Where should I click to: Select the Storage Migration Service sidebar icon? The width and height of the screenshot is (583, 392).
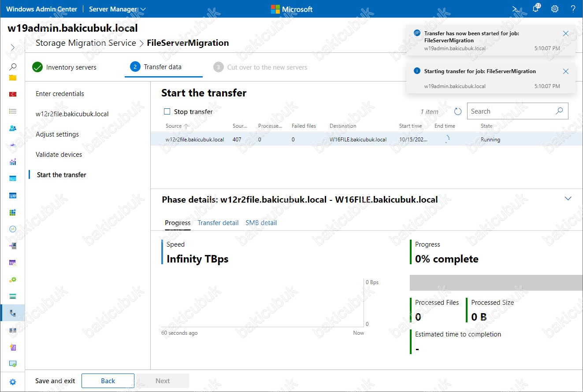pyautogui.click(x=13, y=313)
